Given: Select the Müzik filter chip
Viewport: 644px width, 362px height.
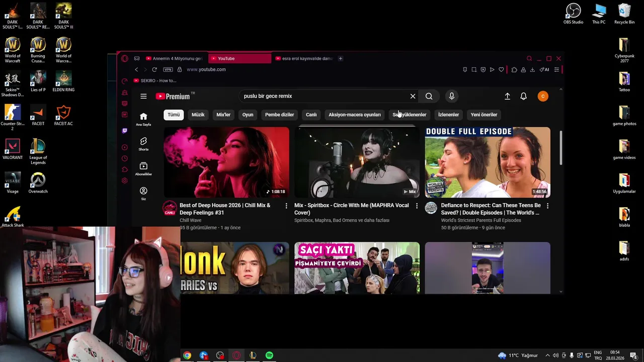Looking at the screenshot, I should [x=198, y=115].
